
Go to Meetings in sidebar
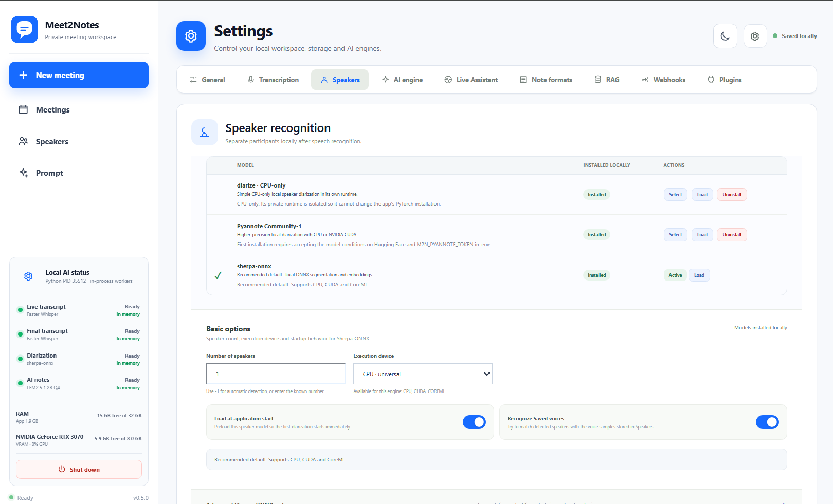point(79,109)
